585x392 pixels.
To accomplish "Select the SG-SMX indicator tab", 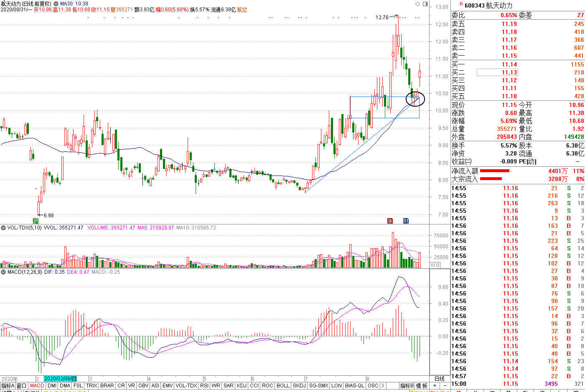I will click(x=319, y=385).
